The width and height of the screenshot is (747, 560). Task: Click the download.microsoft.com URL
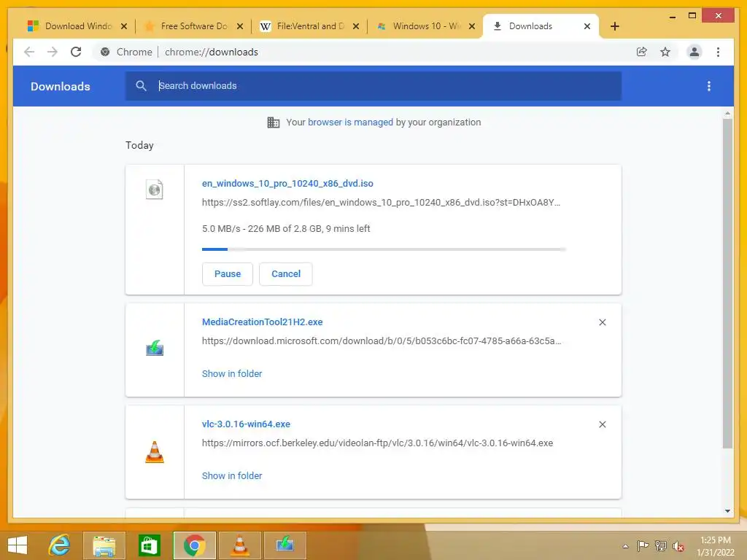click(x=381, y=341)
